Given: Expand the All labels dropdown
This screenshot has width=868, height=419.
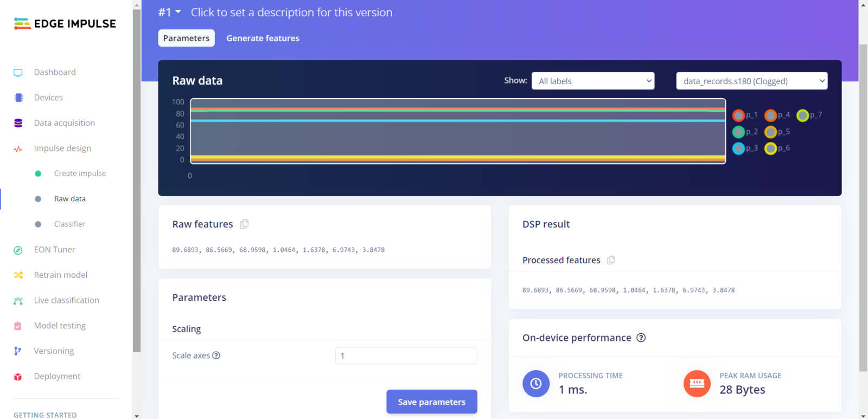Looking at the screenshot, I should point(593,81).
